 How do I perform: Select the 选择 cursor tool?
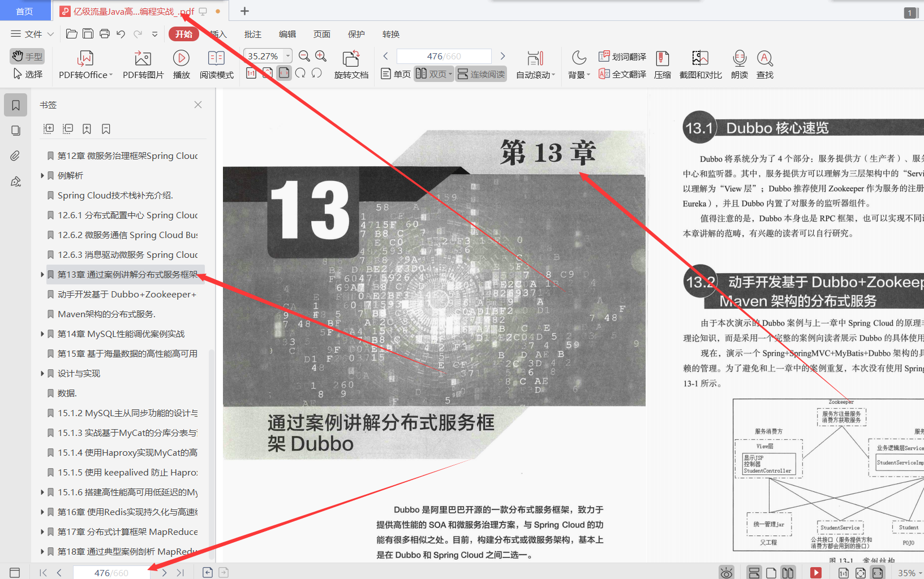pos(27,74)
